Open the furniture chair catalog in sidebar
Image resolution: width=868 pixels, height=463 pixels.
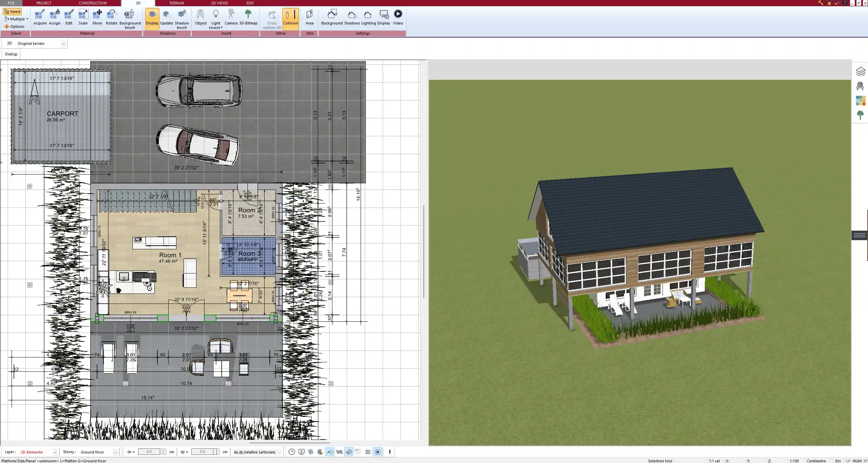860,86
